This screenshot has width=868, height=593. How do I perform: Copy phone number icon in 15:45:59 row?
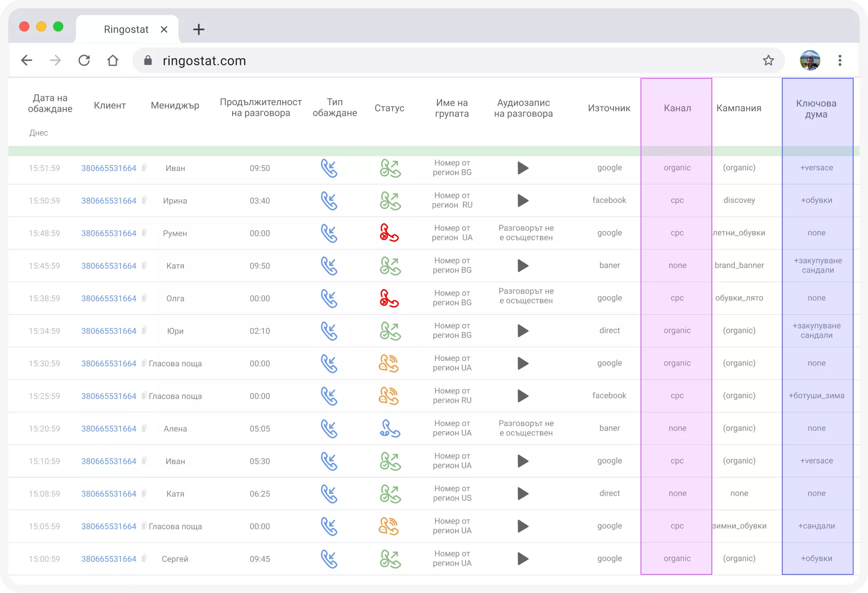pyautogui.click(x=144, y=265)
